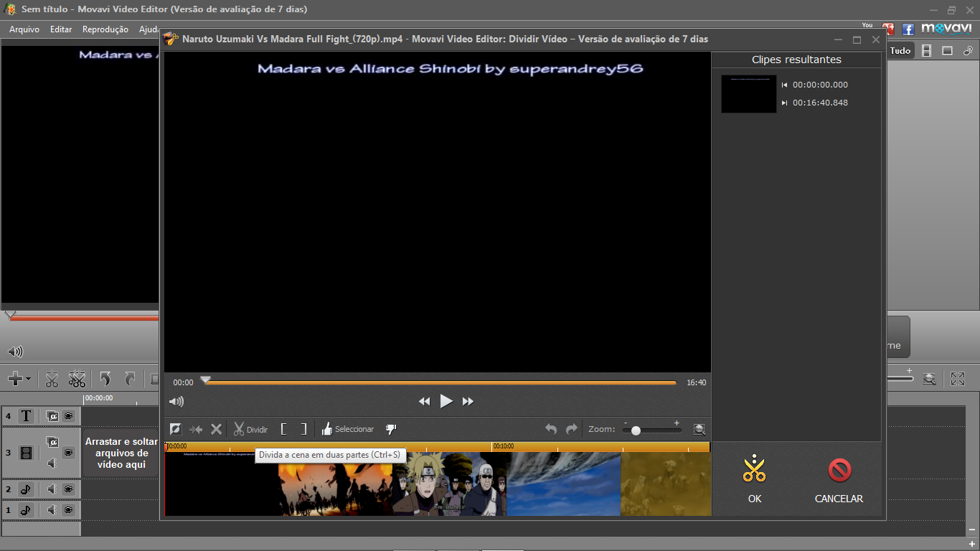Adjust the Zoom slider in the split dialog

[x=635, y=429]
